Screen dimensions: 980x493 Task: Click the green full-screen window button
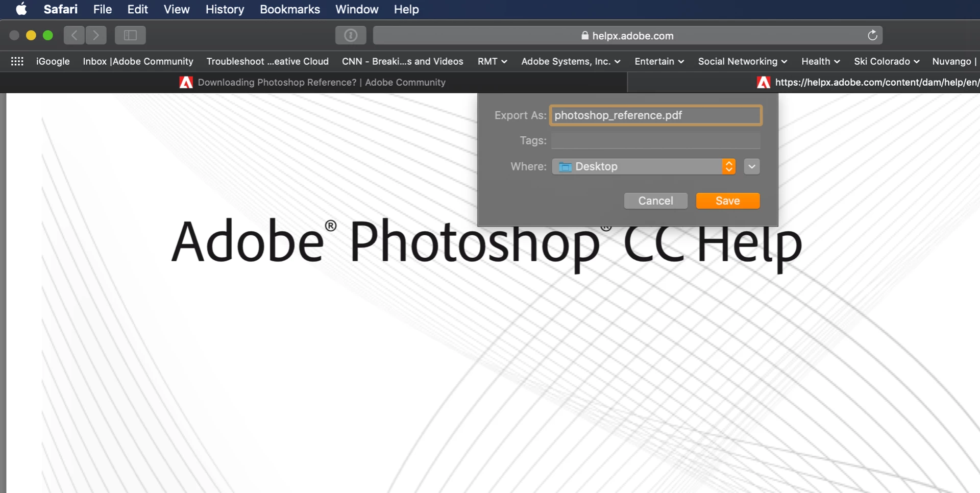tap(48, 35)
